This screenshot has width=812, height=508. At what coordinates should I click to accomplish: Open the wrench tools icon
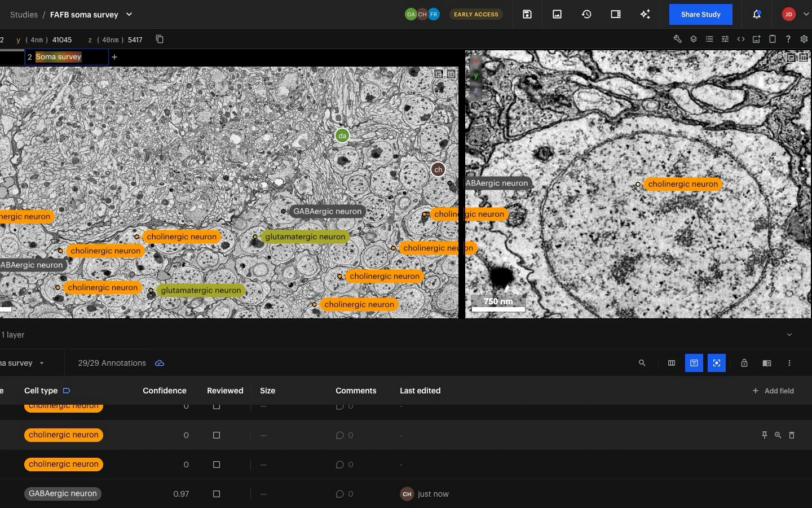pos(678,39)
